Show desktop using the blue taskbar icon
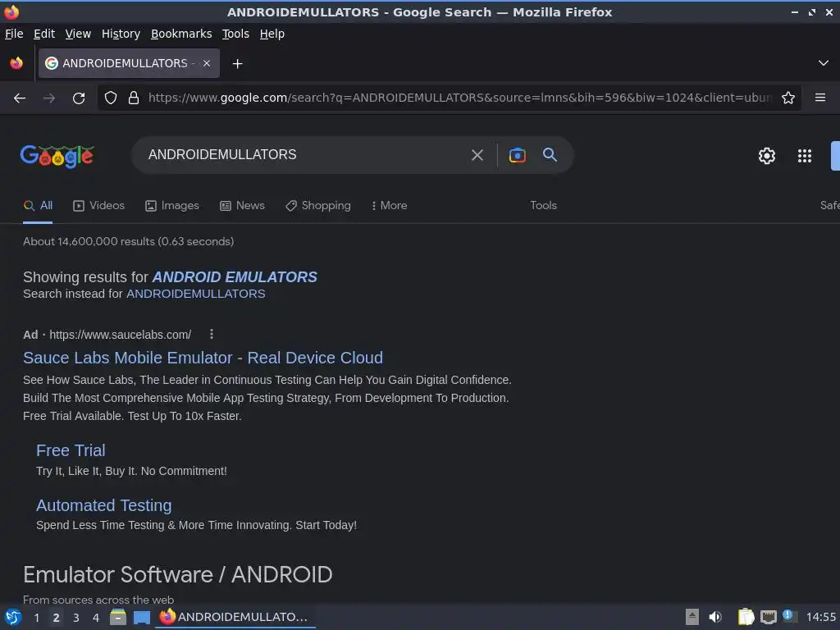The width and height of the screenshot is (840, 630). 141,618
